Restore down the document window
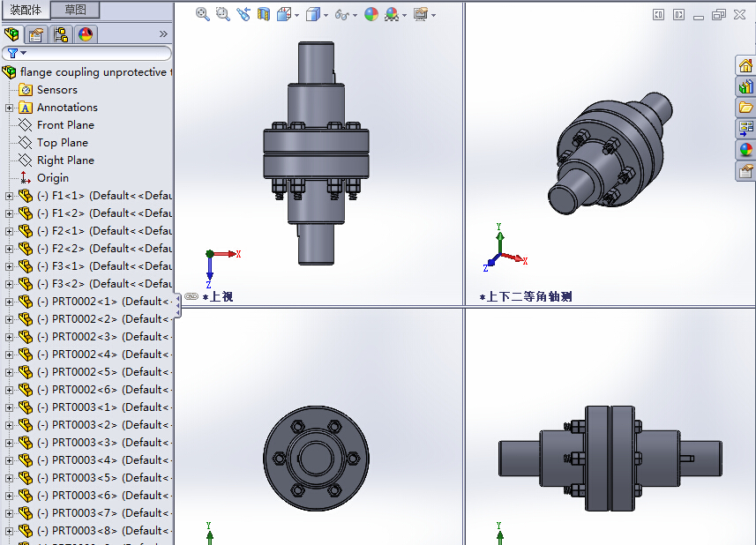 (719, 15)
